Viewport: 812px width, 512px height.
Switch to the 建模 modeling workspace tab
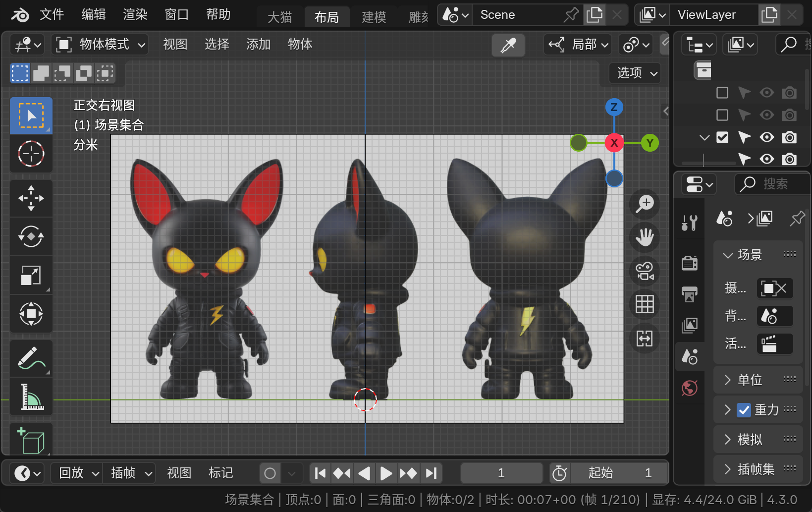(x=374, y=17)
